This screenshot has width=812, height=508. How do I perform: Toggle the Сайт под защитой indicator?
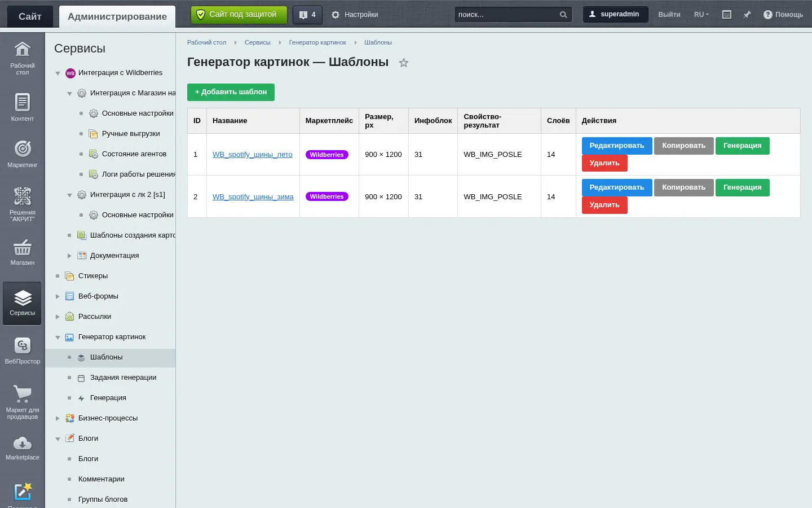(x=239, y=15)
